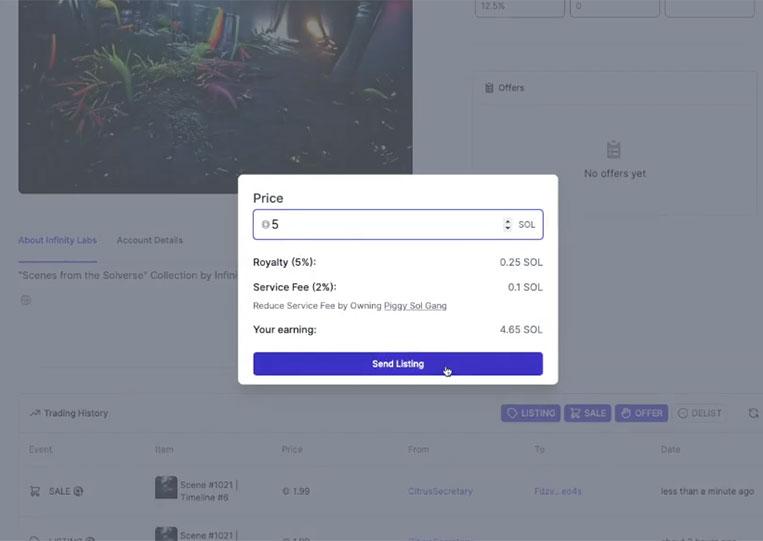Click the 'No offers yet' clipboard icon

point(614,150)
